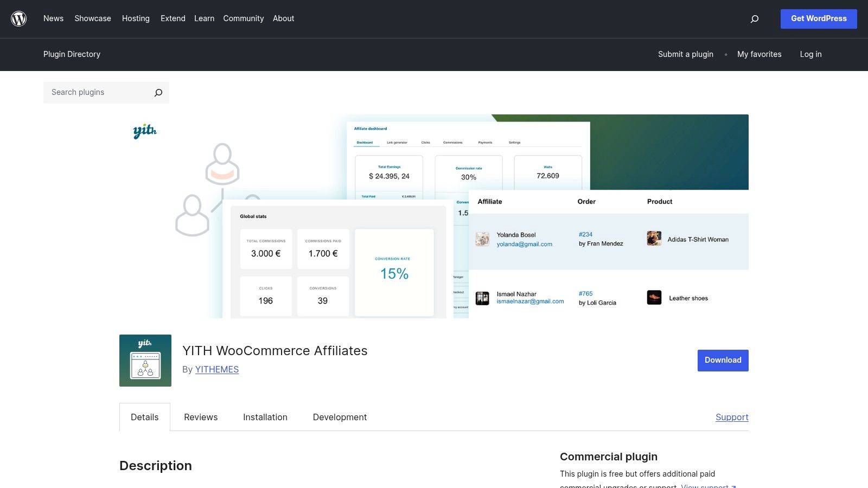Open the Submit a plugin link

click(685, 54)
